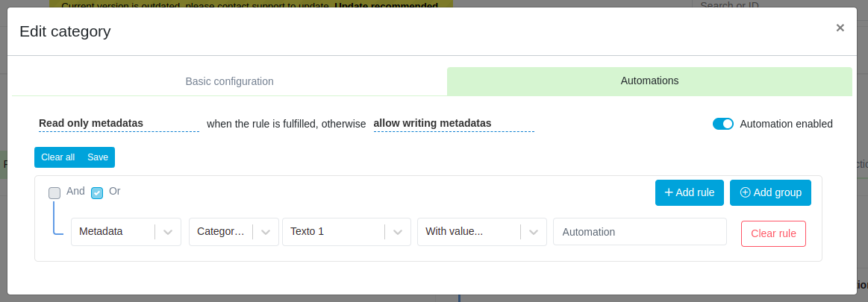Toggle the Automation enabled switch
Screen dimensions: 868x302
[x=722, y=124]
